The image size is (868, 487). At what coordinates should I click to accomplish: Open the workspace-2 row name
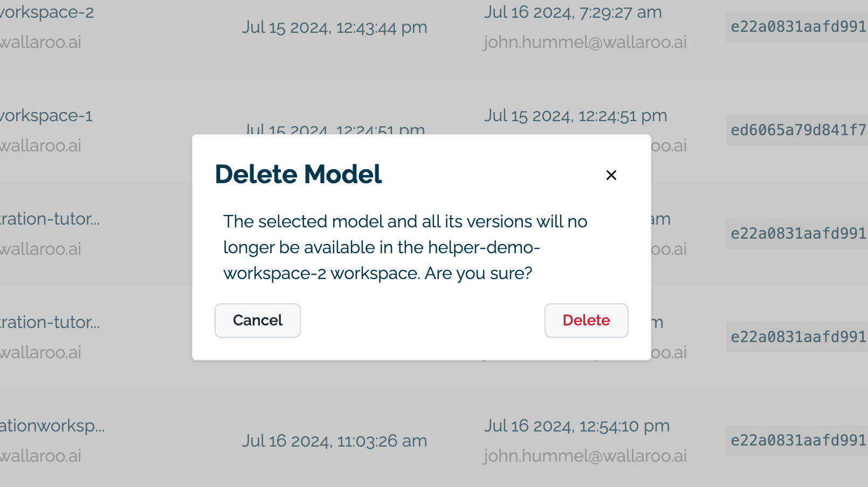tap(47, 12)
